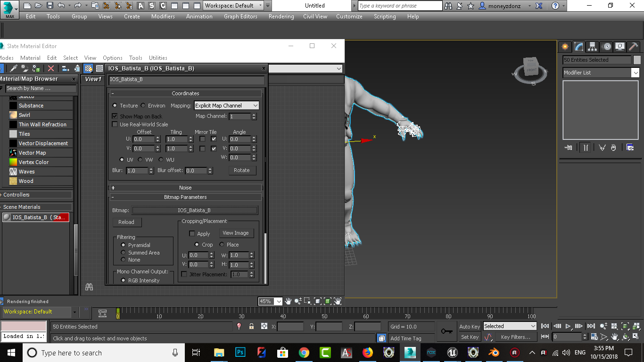The width and height of the screenshot is (644, 362).
Task: Select the VW coordinate radio button
Action: 140,160
